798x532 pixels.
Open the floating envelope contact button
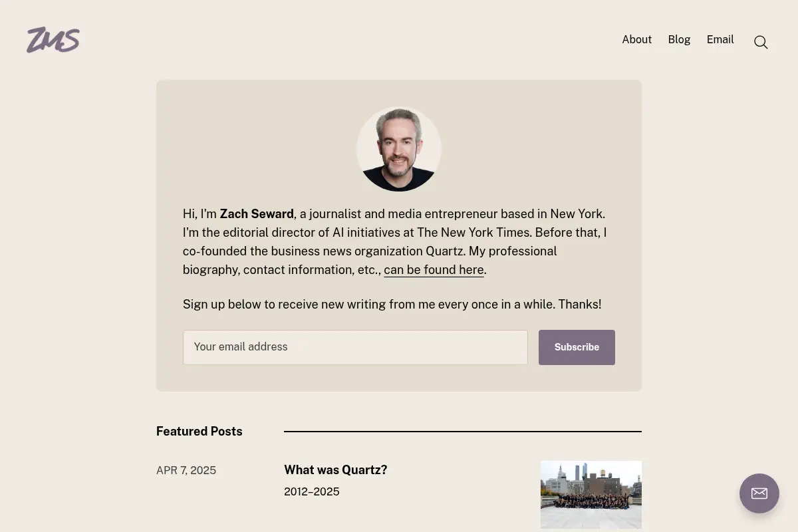tap(759, 493)
